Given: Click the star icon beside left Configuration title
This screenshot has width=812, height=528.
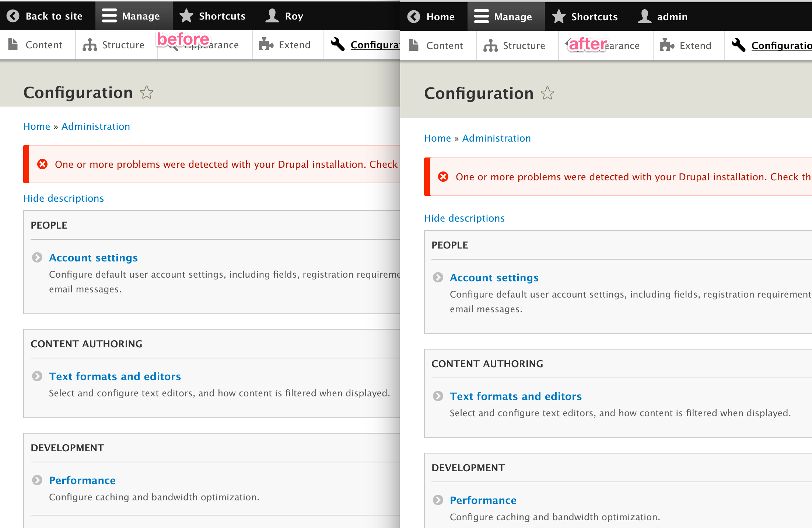Looking at the screenshot, I should click(x=147, y=93).
